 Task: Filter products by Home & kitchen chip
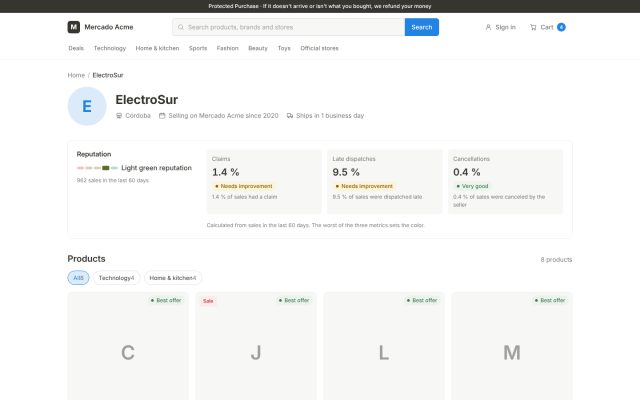click(x=173, y=278)
